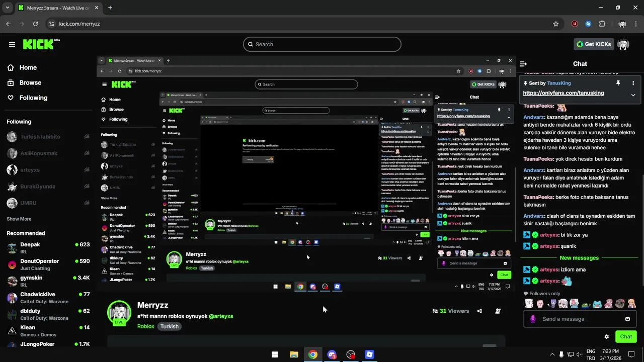Viewport: 644px width, 362px height.
Task: Open BurakOyunda in the Following list
Action: click(x=48, y=187)
